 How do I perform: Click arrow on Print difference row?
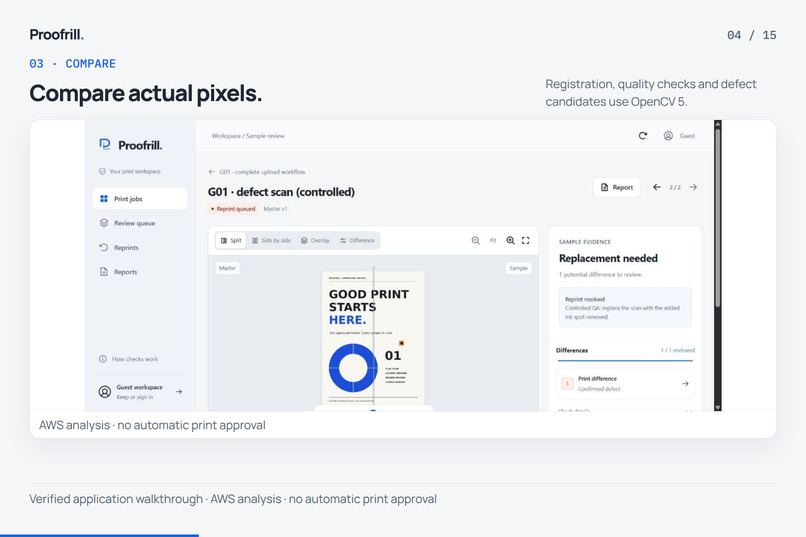click(685, 383)
